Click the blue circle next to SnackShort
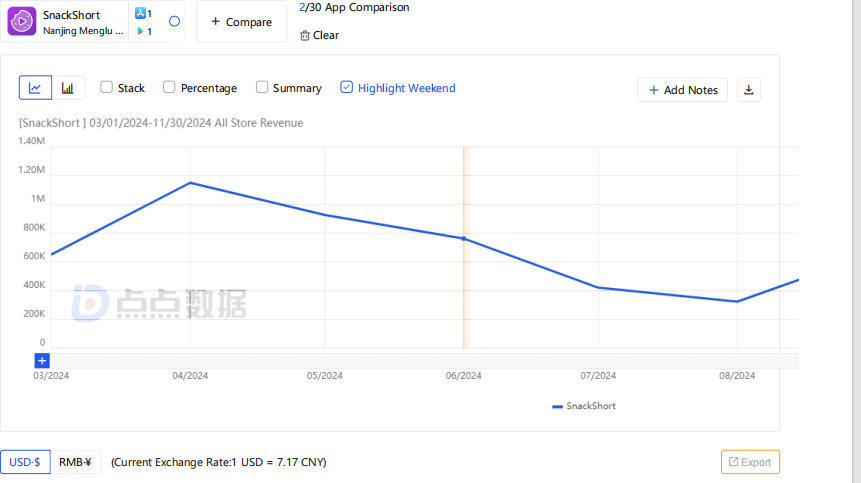The image size is (861, 483). (x=174, y=21)
